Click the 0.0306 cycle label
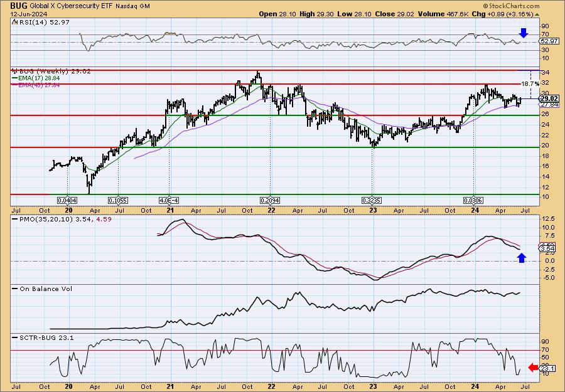Viewport: 565px width, 392px height. point(474,200)
